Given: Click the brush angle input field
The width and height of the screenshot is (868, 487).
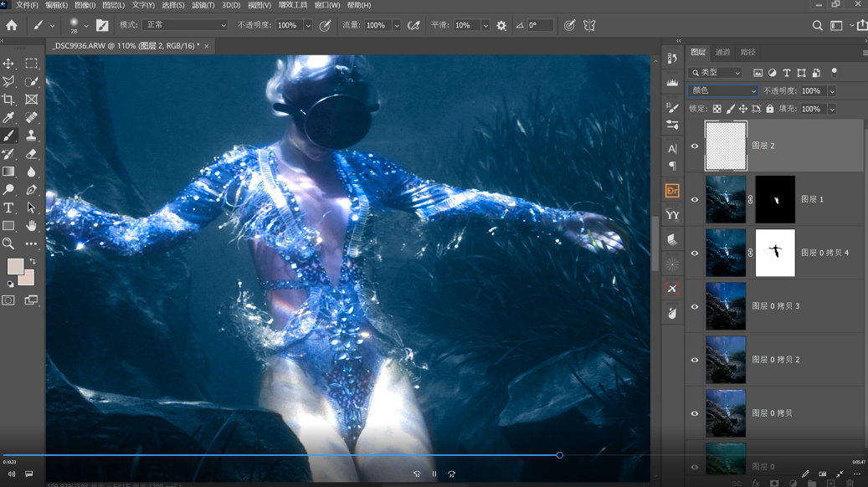Looking at the screenshot, I should tap(540, 25).
